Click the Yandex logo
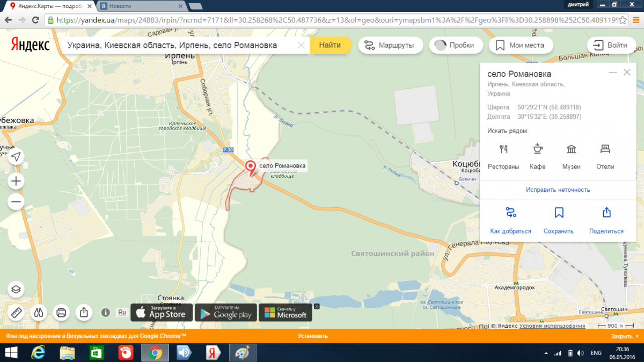This screenshot has height=362, width=644. tap(30, 45)
